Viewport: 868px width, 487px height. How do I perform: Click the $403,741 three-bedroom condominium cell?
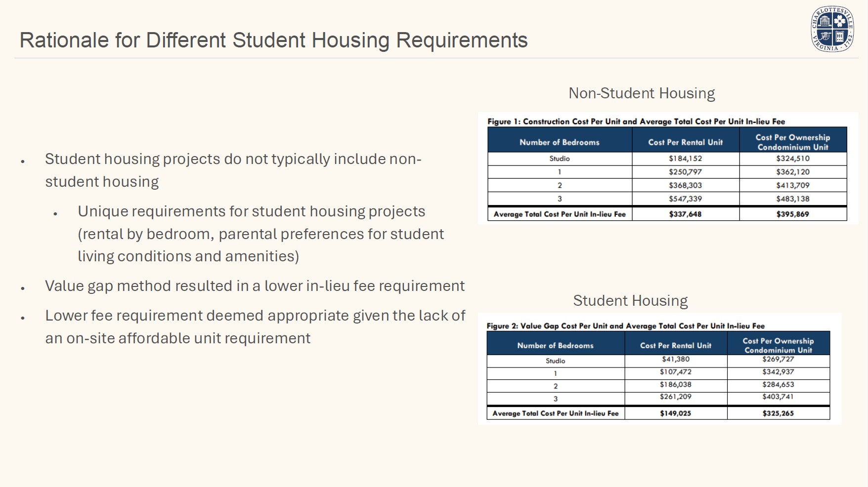pyautogui.click(x=778, y=397)
